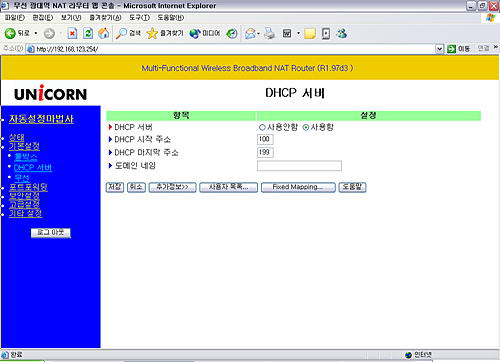Image resolution: width=500 pixels, height=362 pixels.
Task: Open the 기본설정 sidebar link
Action: [24, 146]
